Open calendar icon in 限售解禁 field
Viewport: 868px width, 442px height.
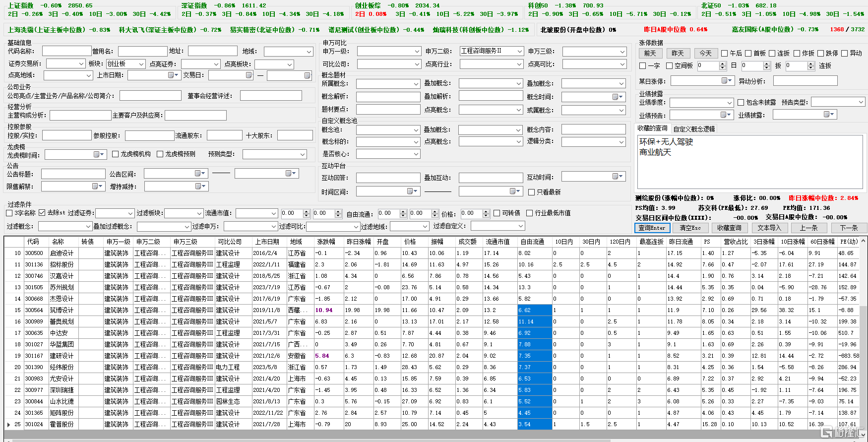pos(97,186)
